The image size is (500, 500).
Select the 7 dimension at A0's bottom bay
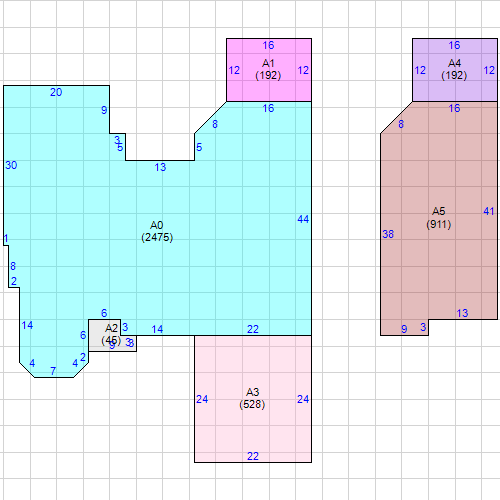click(x=53, y=371)
